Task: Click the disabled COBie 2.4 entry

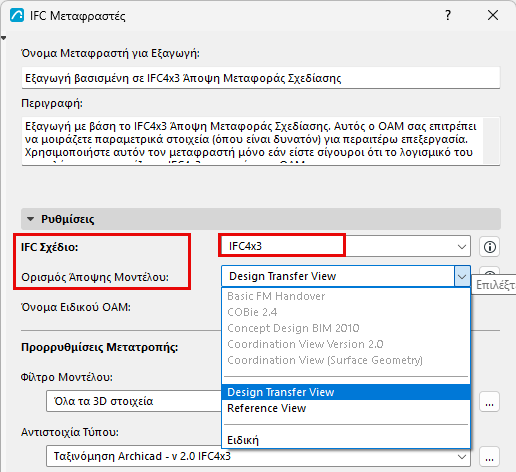Action: click(346, 312)
